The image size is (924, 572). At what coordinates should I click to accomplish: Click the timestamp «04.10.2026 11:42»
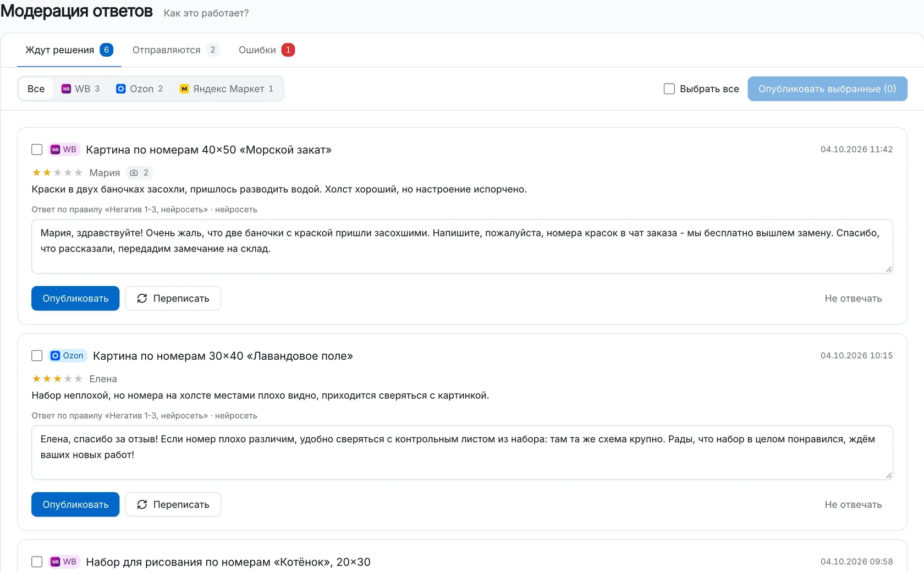click(x=856, y=150)
